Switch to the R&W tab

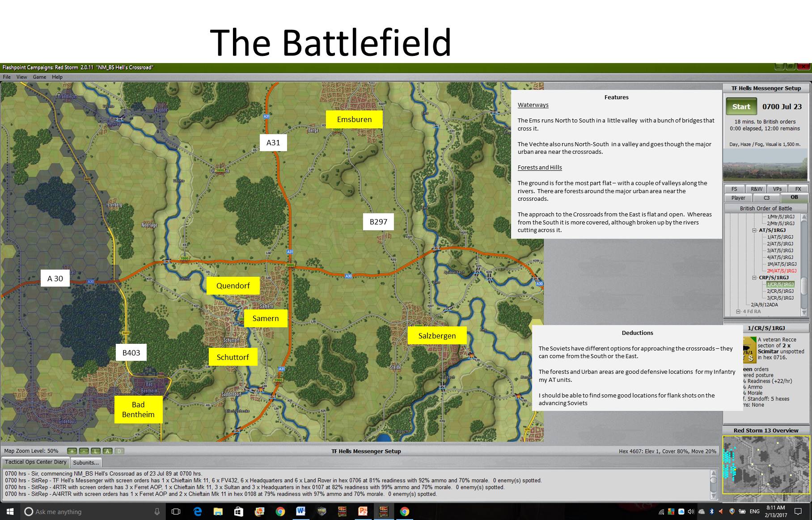point(757,189)
